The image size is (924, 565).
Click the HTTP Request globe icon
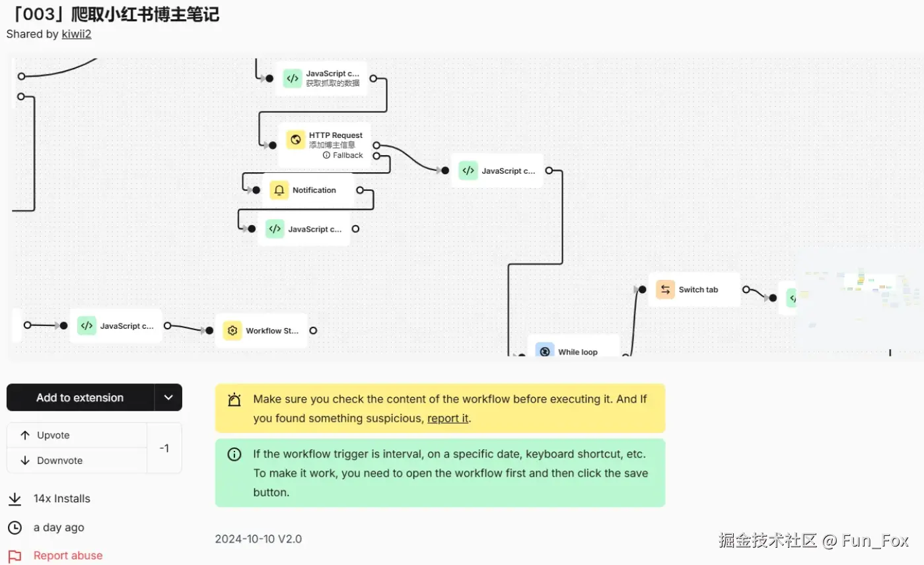(x=295, y=140)
